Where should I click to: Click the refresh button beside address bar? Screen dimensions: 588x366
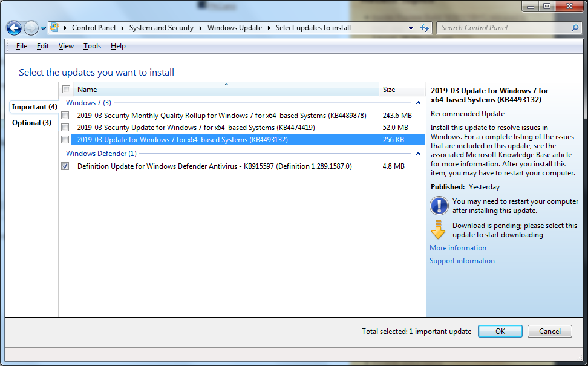(x=425, y=28)
